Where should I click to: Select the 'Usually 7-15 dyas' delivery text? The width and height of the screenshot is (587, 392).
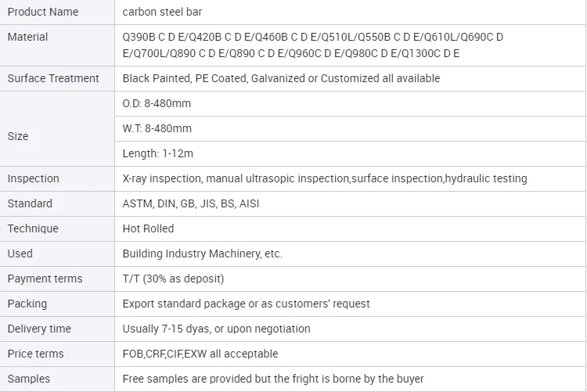coord(216,329)
